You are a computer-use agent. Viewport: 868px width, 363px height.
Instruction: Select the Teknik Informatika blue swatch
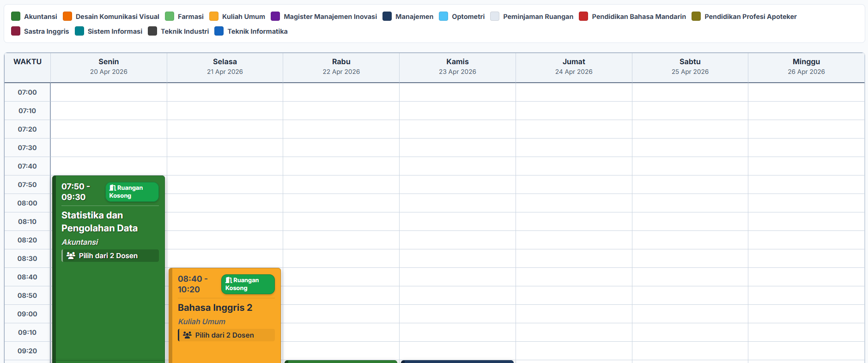tap(219, 31)
